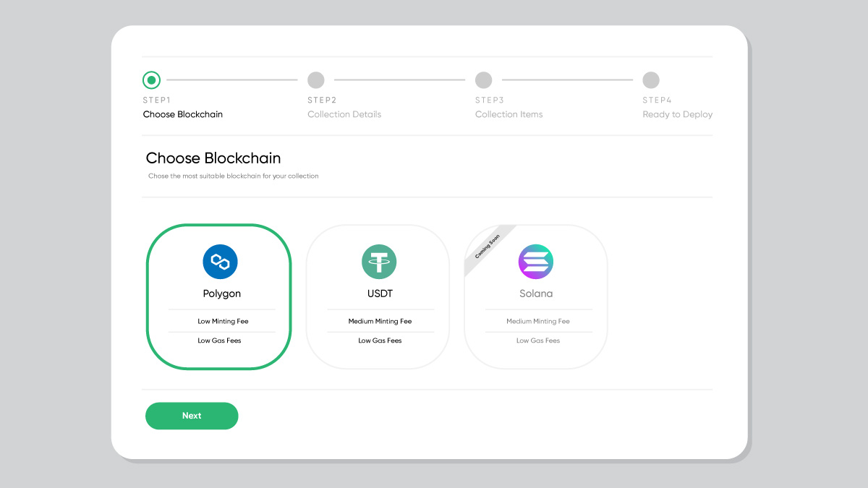
Task: Click the Step 4 progress indicator circle
Action: coord(651,80)
